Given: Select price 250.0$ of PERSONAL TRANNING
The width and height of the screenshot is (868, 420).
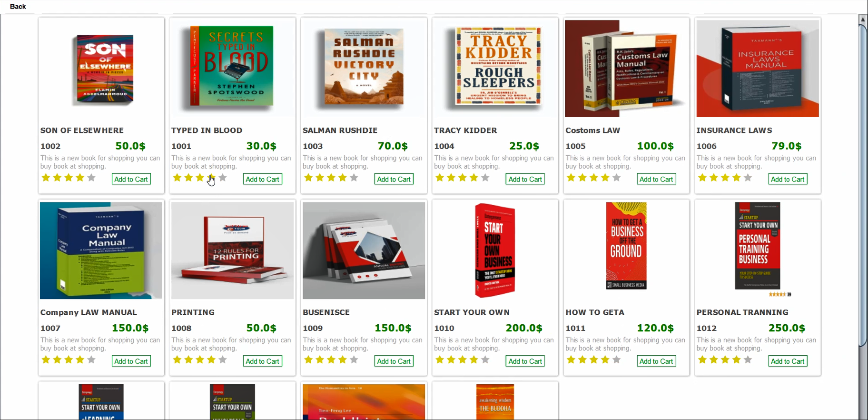Looking at the screenshot, I should pyautogui.click(x=787, y=328).
